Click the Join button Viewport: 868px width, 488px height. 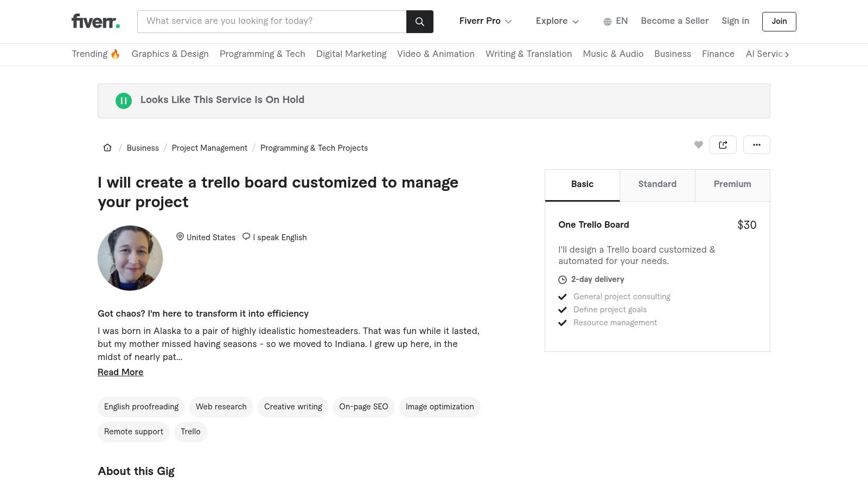(779, 21)
